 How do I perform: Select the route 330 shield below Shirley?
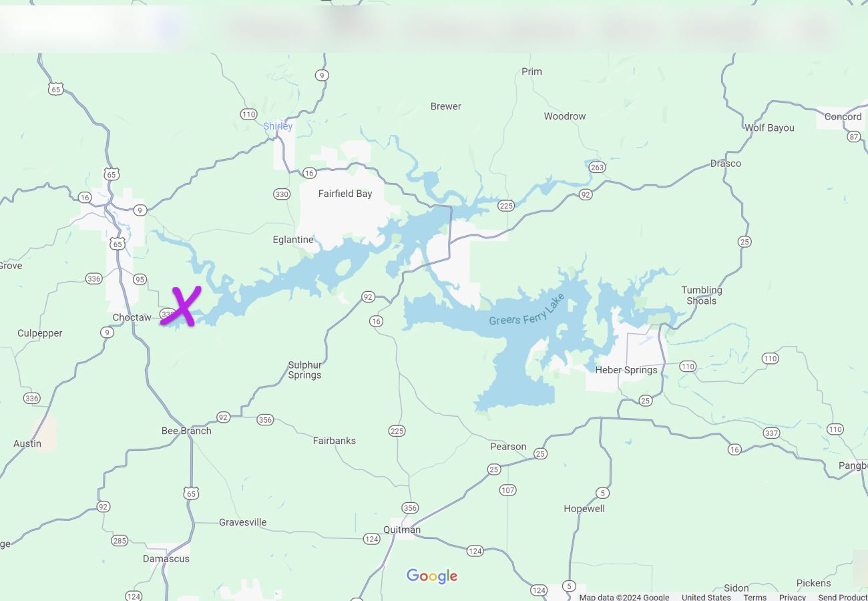(x=282, y=194)
